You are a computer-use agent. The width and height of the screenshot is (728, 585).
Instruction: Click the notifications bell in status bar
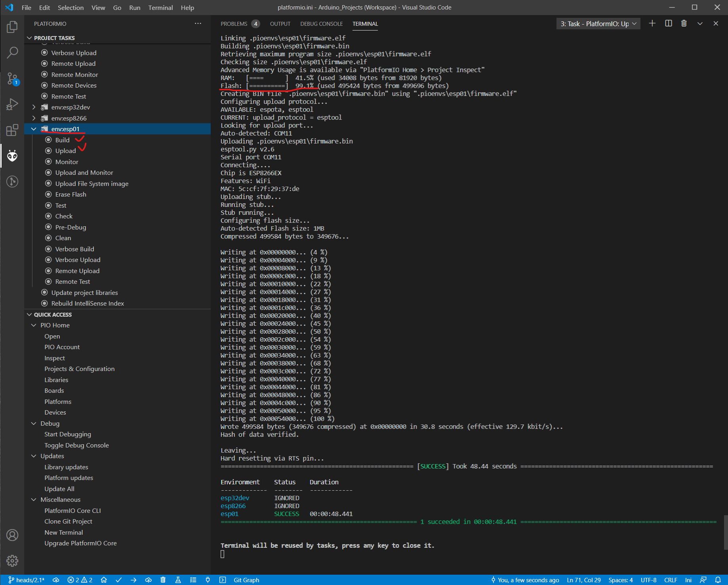tap(718, 580)
